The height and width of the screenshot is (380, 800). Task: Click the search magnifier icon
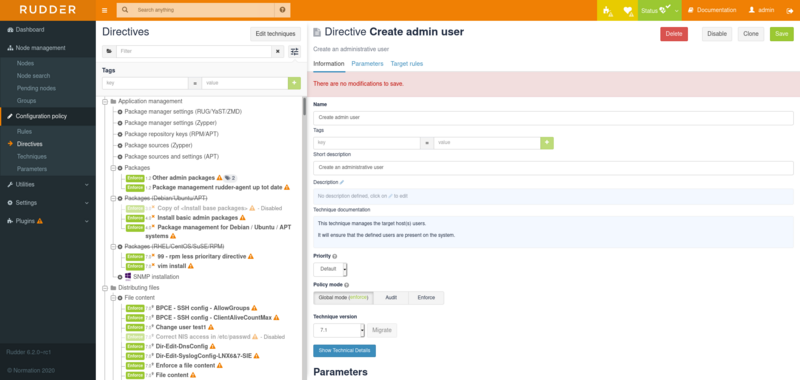tap(125, 10)
